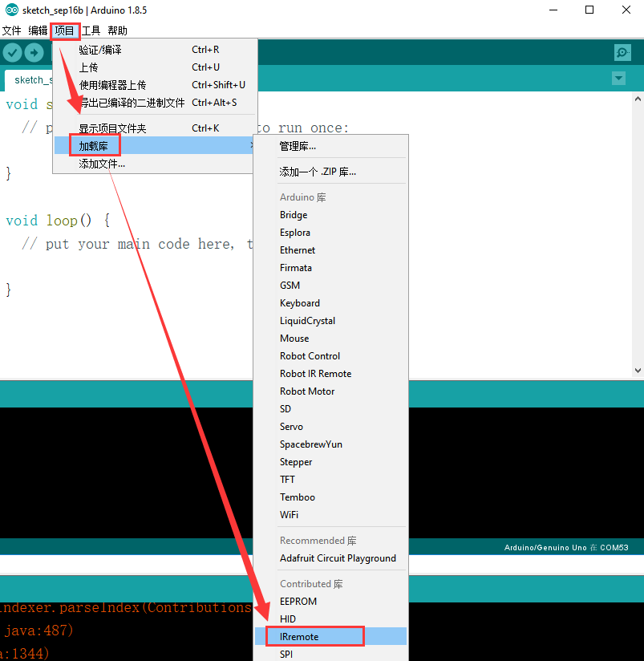The height and width of the screenshot is (661, 644).
Task: Click the Arduino/Genuino Uno COM53 status text
Action: pyautogui.click(x=566, y=548)
